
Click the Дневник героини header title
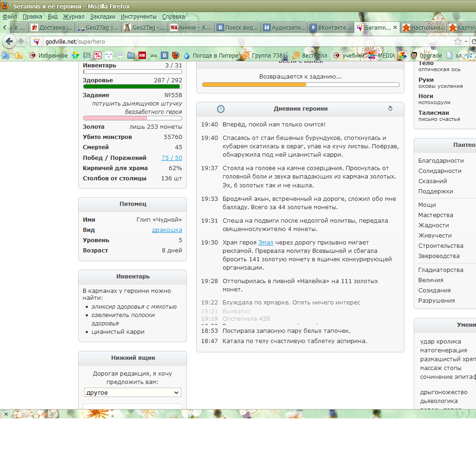click(x=301, y=109)
